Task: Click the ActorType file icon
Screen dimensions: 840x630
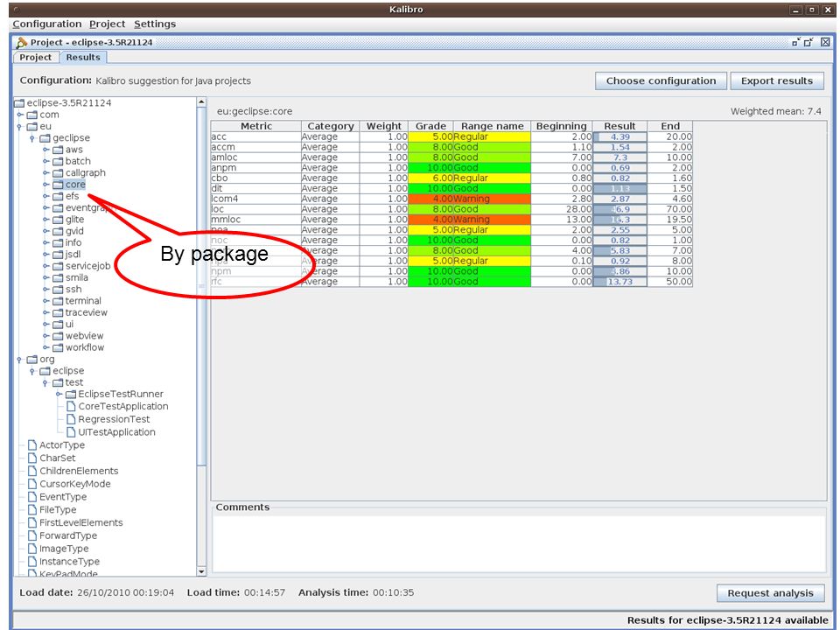Action: point(32,445)
